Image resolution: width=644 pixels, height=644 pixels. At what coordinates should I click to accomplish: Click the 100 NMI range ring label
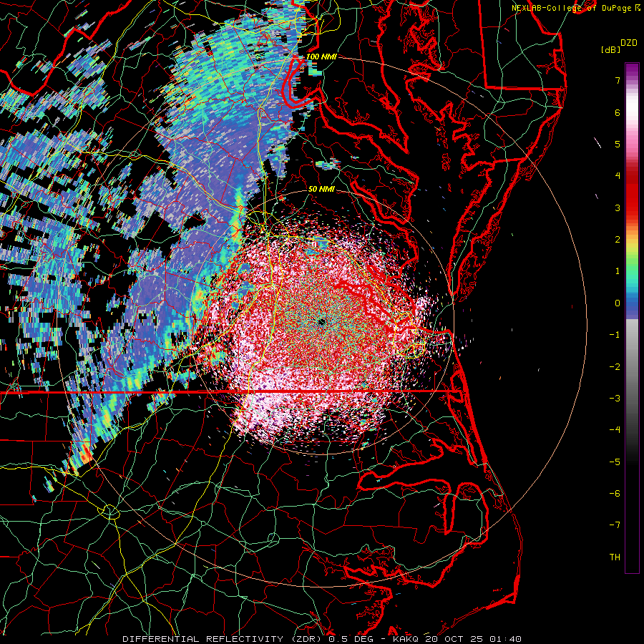click(x=321, y=57)
